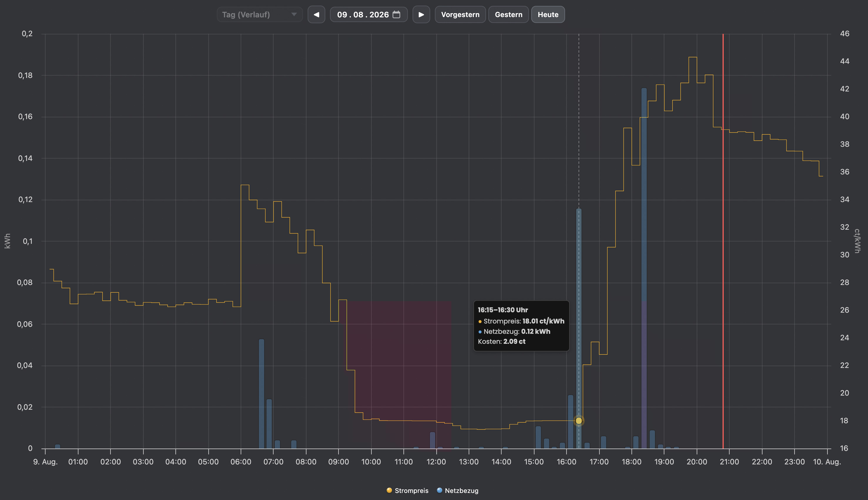Screen dimensions: 868x500
Task: Click the 44 ct/kWh axis value
Action: coord(845,61)
